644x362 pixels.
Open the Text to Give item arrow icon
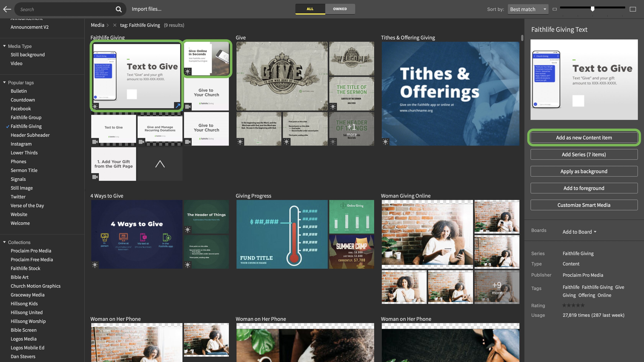[x=178, y=106]
